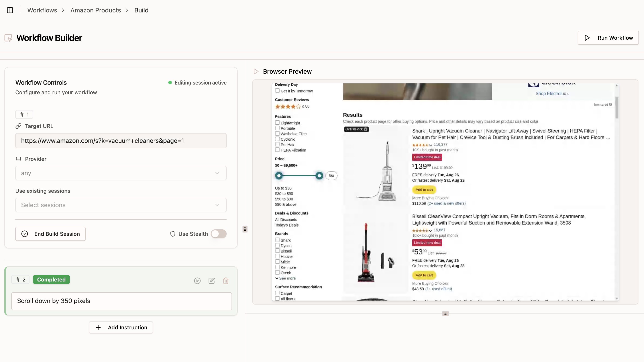Edit step 2 with pencil icon
The image size is (644, 362).
[x=212, y=281]
